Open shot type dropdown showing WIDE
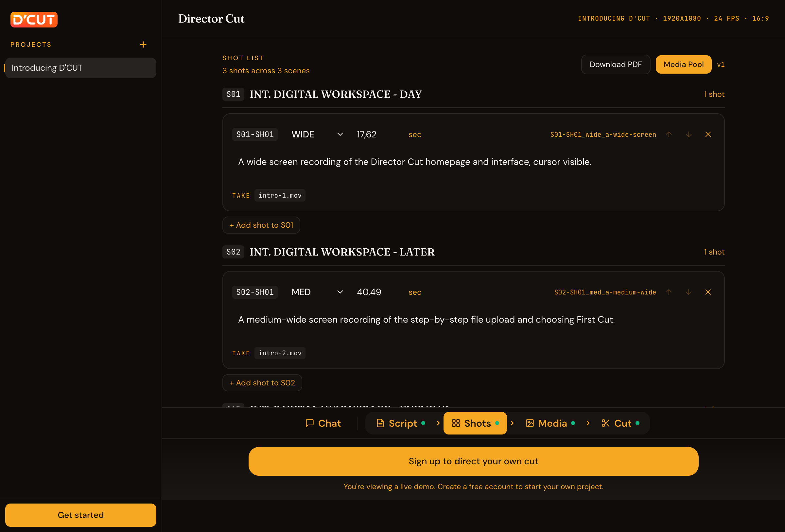The height and width of the screenshot is (532, 785). (317, 134)
